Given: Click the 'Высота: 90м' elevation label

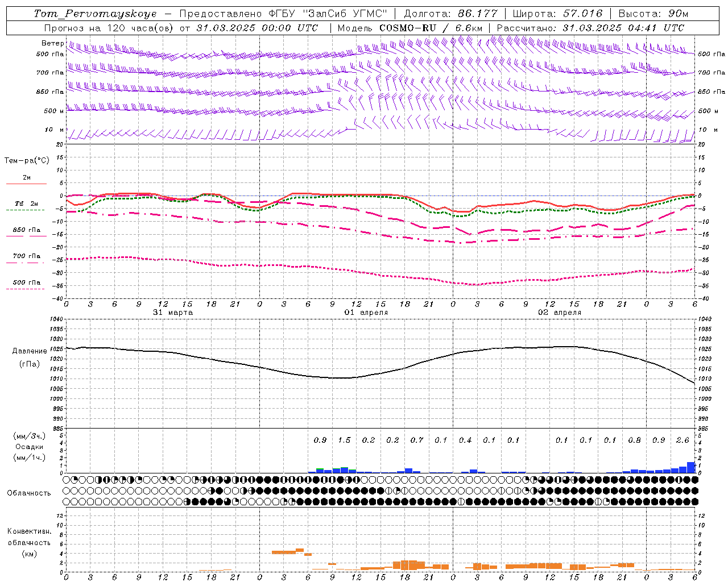Looking at the screenshot, I should click(653, 14).
